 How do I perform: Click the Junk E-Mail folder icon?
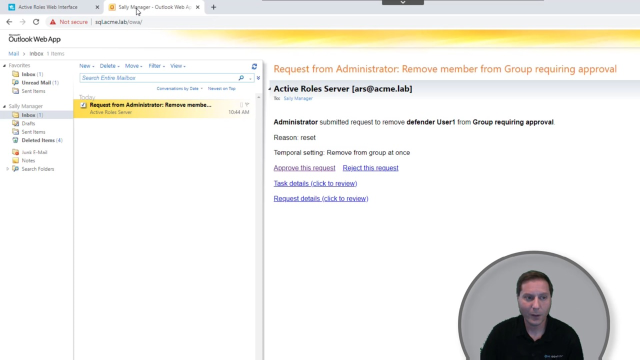[x=16, y=152]
